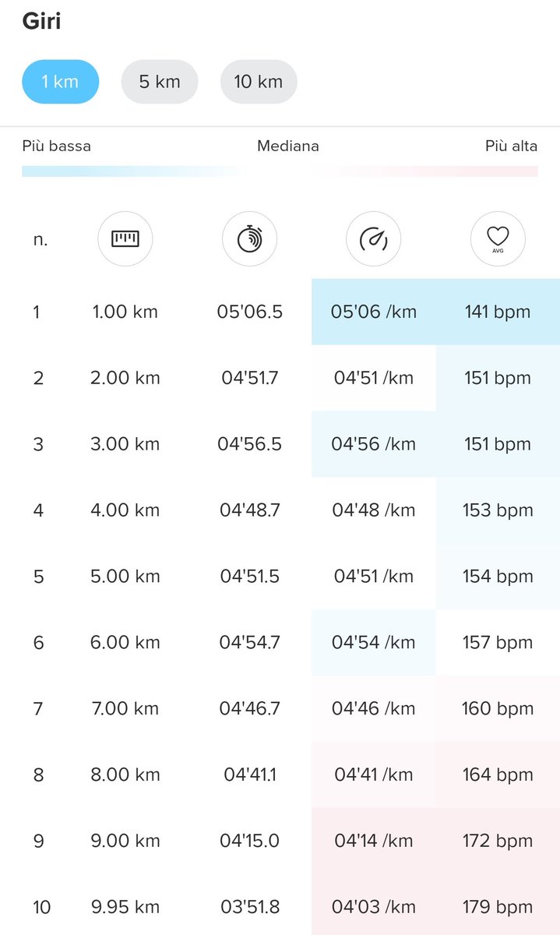The height and width of the screenshot is (935, 560).
Task: Select lap 1 pace 05'06 /km
Action: pos(374,312)
